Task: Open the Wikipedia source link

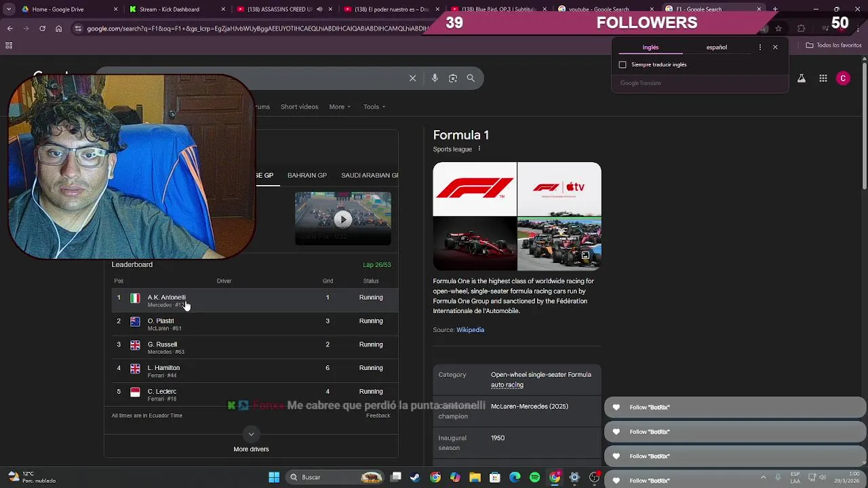Action: (470, 330)
